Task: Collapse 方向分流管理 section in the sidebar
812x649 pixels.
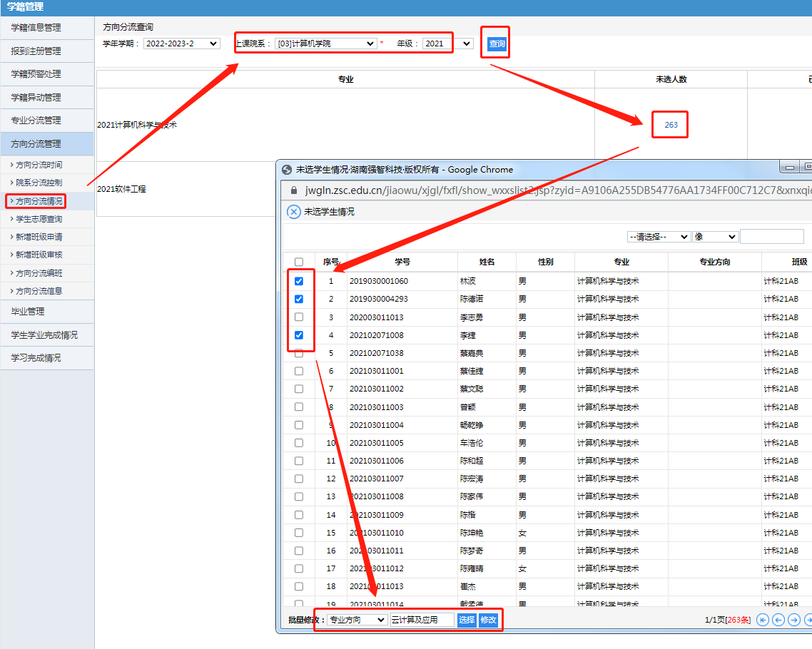Action: pyautogui.click(x=47, y=144)
